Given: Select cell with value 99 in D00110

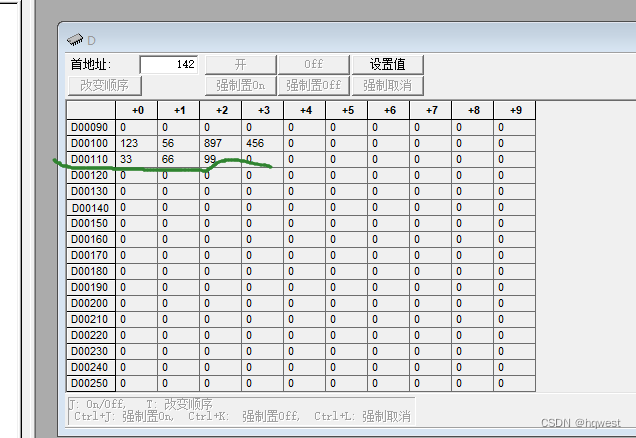Looking at the screenshot, I should [221, 159].
